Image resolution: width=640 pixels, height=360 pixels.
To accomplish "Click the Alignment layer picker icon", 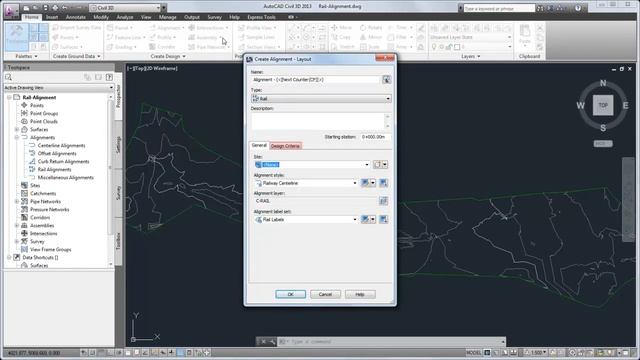I will point(383,201).
